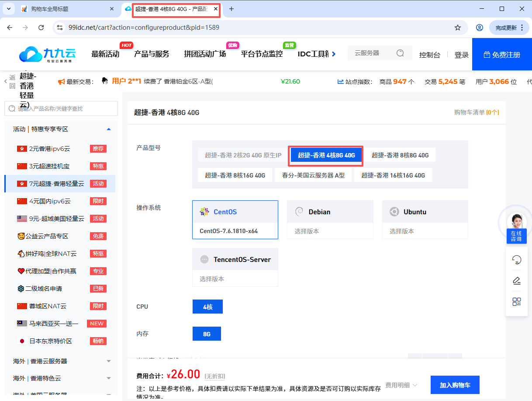
Task: Choose model 超捷-香港 8核8G 40G
Action: click(400, 155)
